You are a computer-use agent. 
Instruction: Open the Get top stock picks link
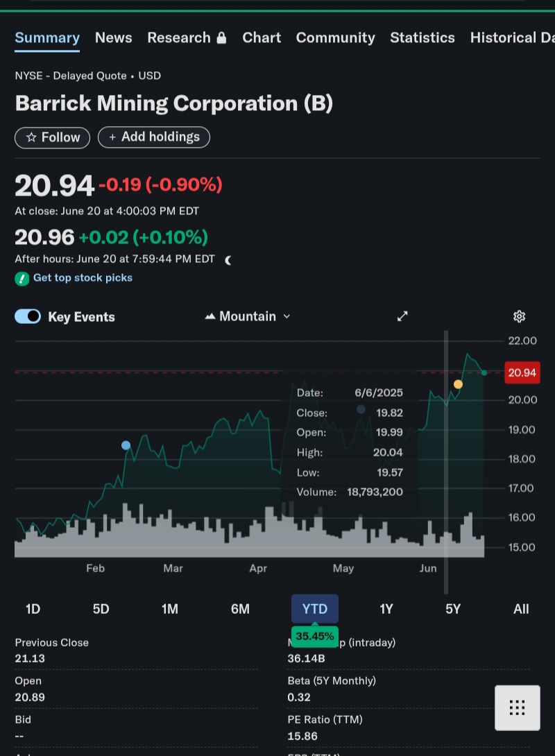(x=83, y=277)
